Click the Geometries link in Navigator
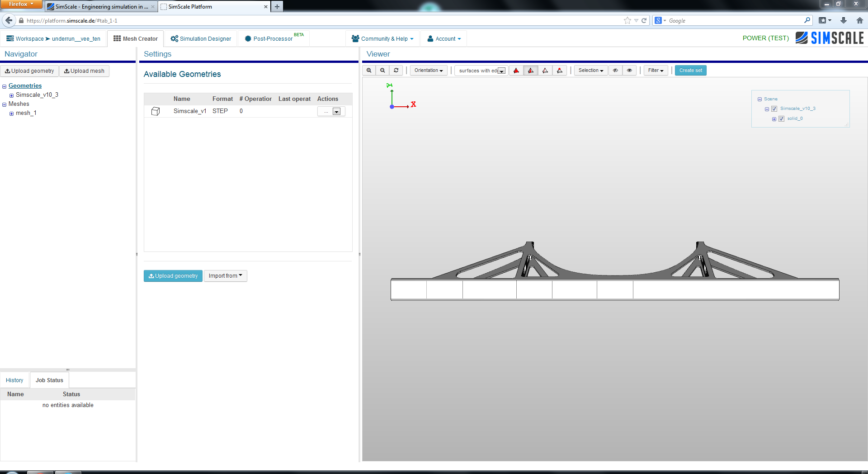The height and width of the screenshot is (474, 868). pyautogui.click(x=25, y=86)
